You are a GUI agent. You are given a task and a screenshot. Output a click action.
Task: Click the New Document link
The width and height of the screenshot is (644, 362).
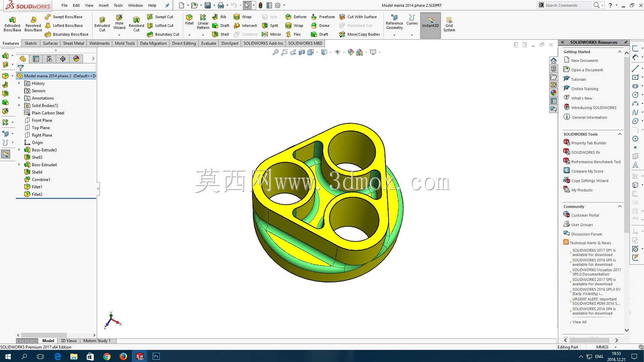(x=585, y=61)
